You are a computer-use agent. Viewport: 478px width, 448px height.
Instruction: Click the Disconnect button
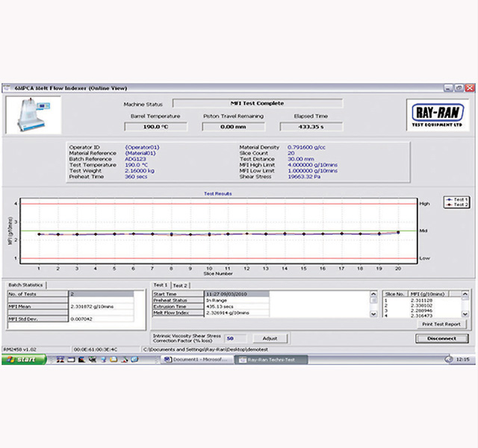pyautogui.click(x=441, y=338)
